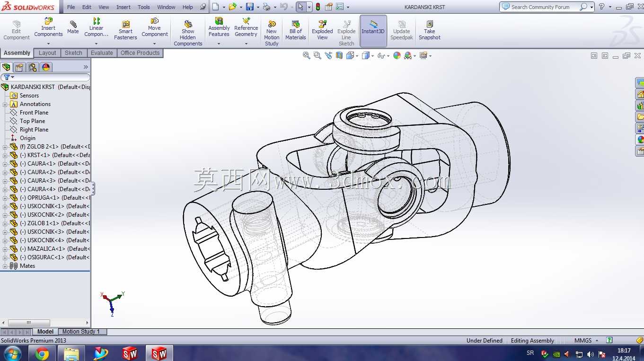Click the Rebuild traffic light icon

[318, 7]
